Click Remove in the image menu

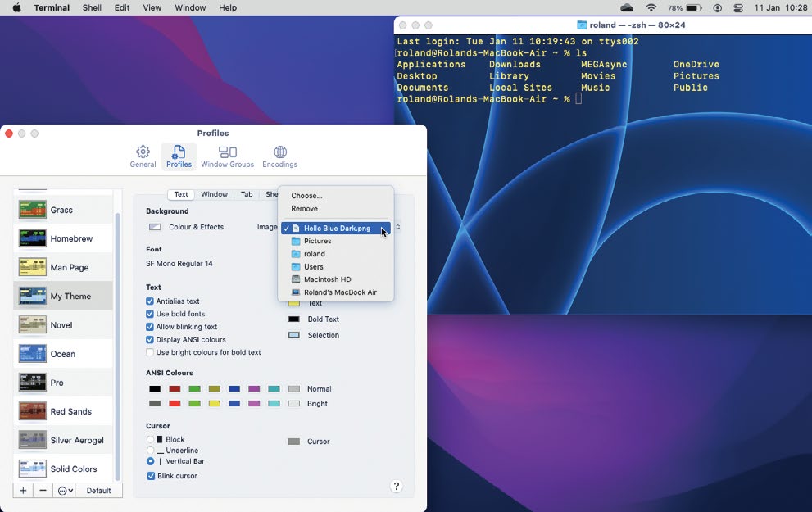tap(305, 209)
